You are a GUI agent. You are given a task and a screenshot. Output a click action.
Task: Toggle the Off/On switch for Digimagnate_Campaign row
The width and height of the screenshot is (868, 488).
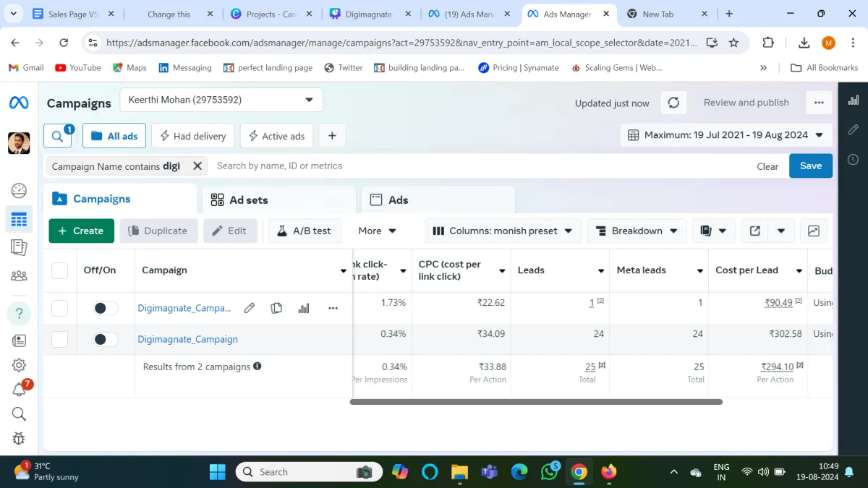[x=106, y=339]
